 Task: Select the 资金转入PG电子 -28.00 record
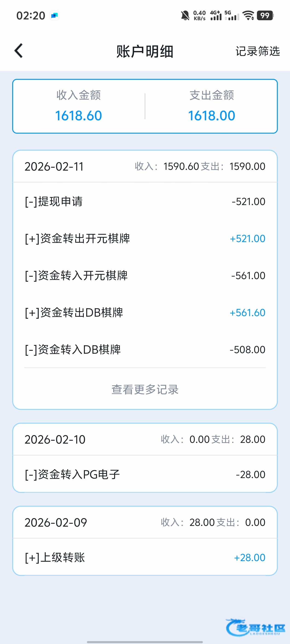pyautogui.click(x=145, y=474)
